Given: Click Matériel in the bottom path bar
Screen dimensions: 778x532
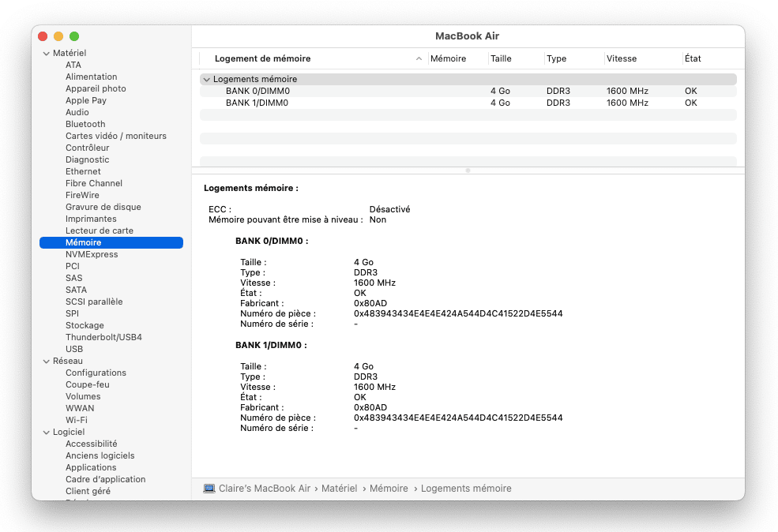Looking at the screenshot, I should 339,489.
